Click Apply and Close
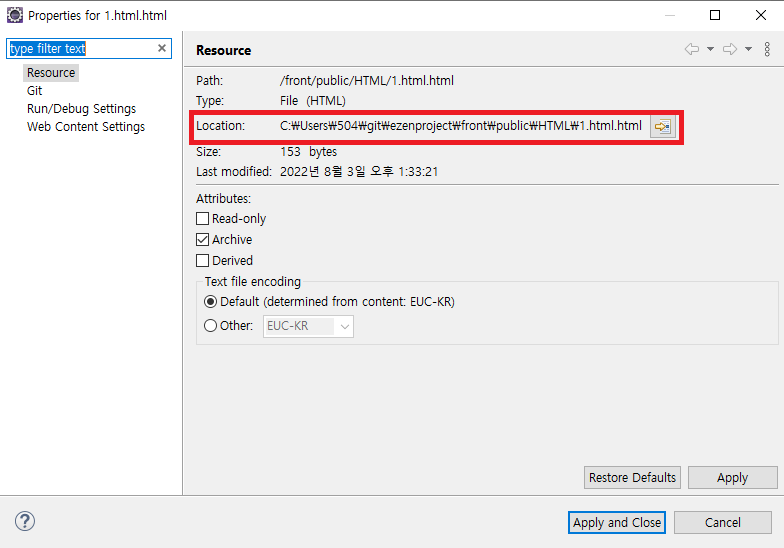The height and width of the screenshot is (548, 784). click(616, 522)
